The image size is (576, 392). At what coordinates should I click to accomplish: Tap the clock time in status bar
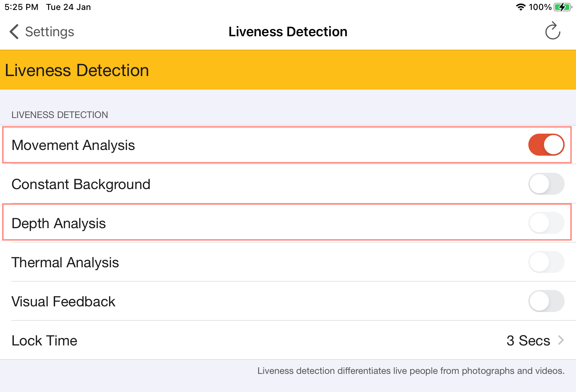point(21,7)
